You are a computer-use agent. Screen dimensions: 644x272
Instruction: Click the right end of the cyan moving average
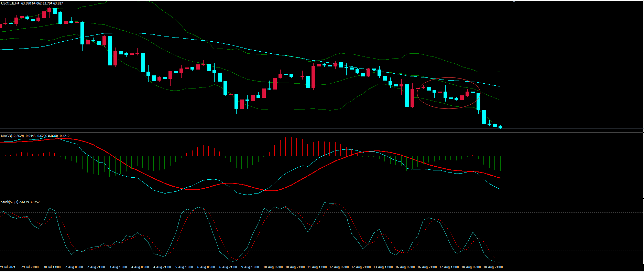(499, 86)
